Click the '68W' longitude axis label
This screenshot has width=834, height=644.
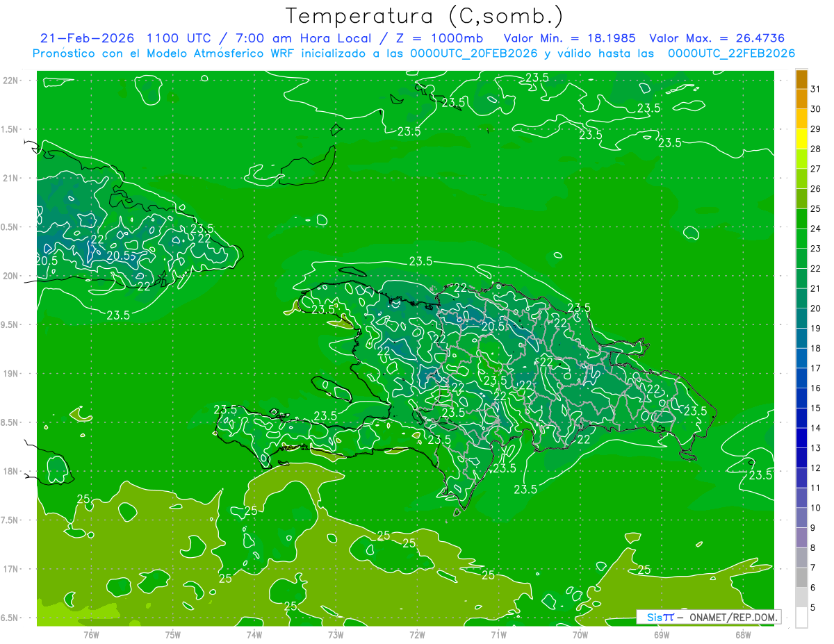point(743,635)
